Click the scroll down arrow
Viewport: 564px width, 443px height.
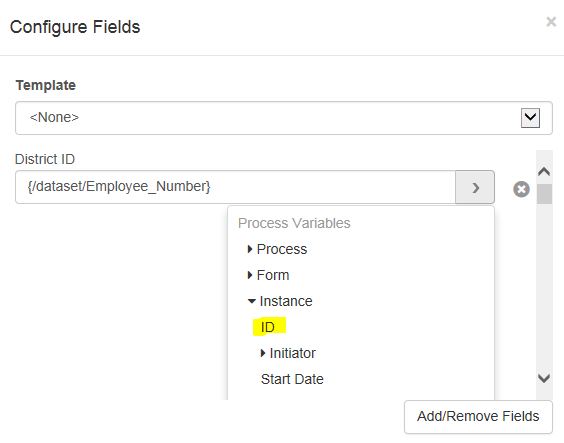(x=544, y=378)
